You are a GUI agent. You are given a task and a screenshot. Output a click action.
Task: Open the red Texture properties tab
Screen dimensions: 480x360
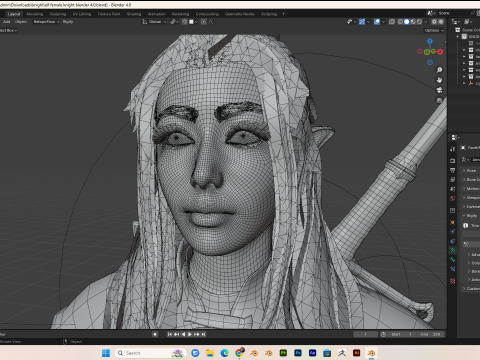click(452, 281)
